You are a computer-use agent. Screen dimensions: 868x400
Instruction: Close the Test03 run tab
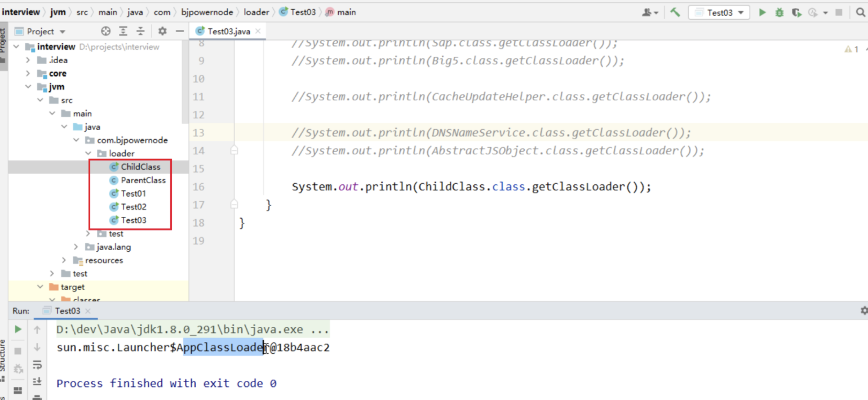pos(88,311)
